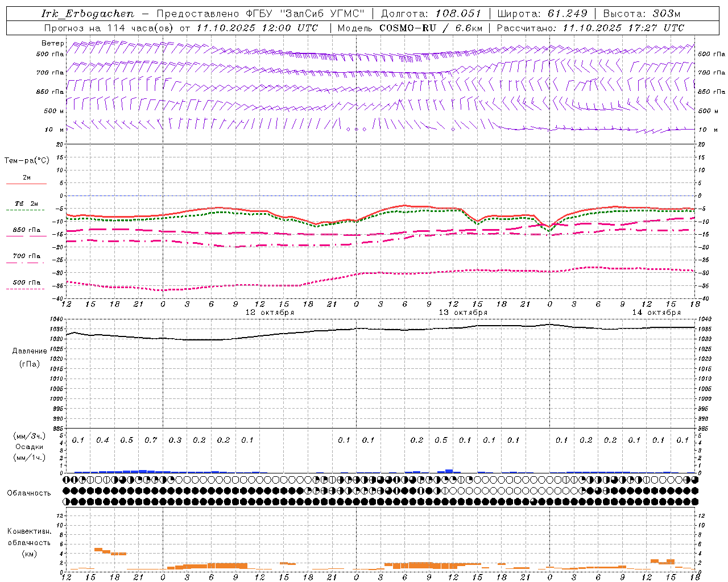Click the Рассчитано: 11.10.2025 17:27 UTC text
This screenshot has width=728, height=582.
(x=590, y=28)
